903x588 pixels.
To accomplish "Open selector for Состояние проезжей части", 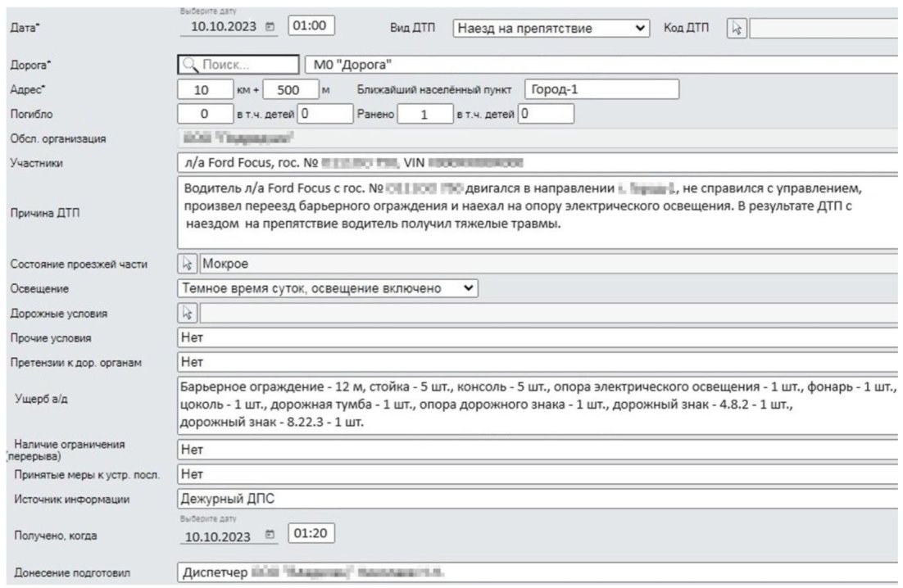I will click(x=187, y=264).
